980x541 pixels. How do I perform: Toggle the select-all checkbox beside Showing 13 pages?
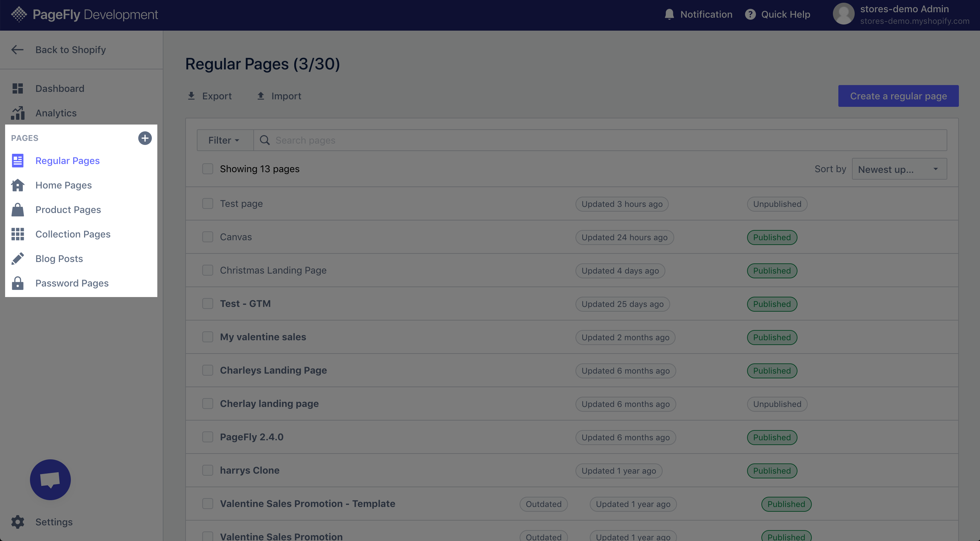(x=208, y=169)
